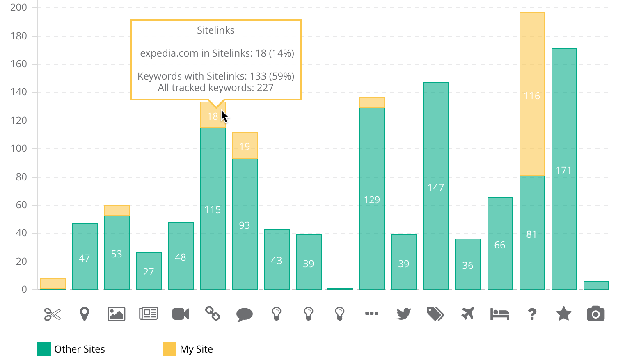Toggle the Other Sites legend series
The image size is (618, 364).
tap(80, 349)
